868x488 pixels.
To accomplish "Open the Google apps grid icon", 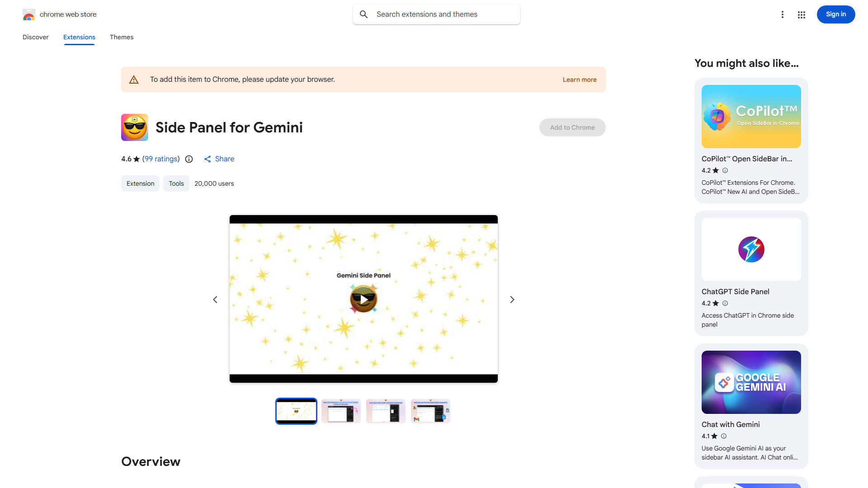I will (x=802, y=15).
